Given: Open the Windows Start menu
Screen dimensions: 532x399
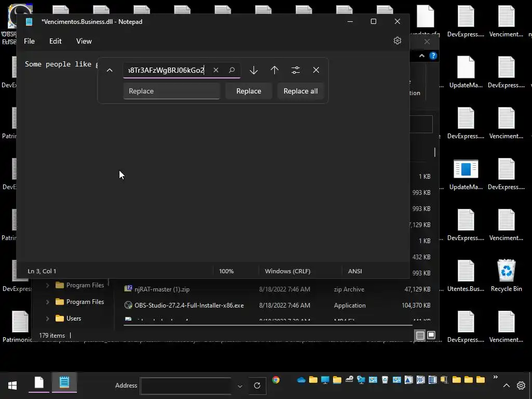Looking at the screenshot, I should (x=12, y=385).
